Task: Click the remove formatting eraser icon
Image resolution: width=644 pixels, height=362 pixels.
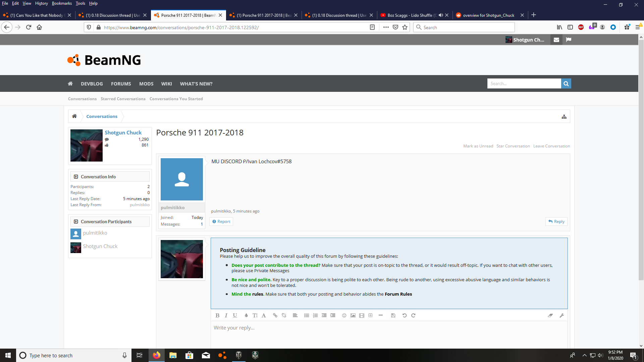Action: [550, 315]
